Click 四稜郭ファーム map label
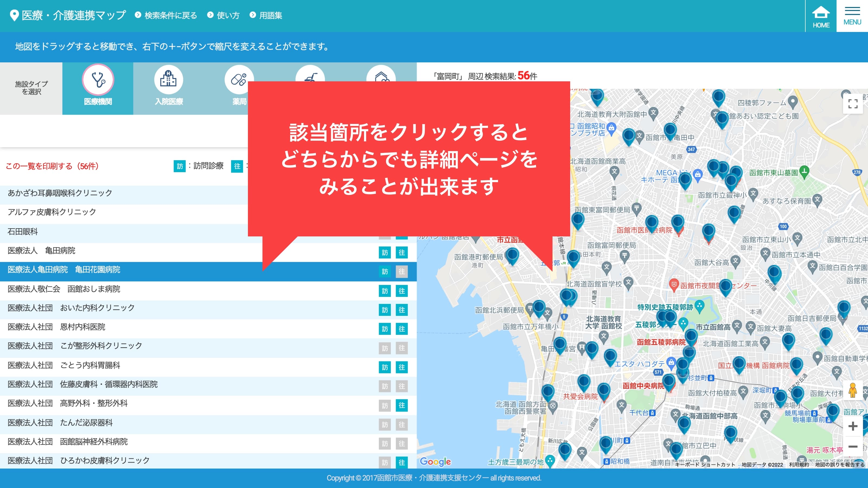The width and height of the screenshot is (868, 488). click(x=762, y=103)
